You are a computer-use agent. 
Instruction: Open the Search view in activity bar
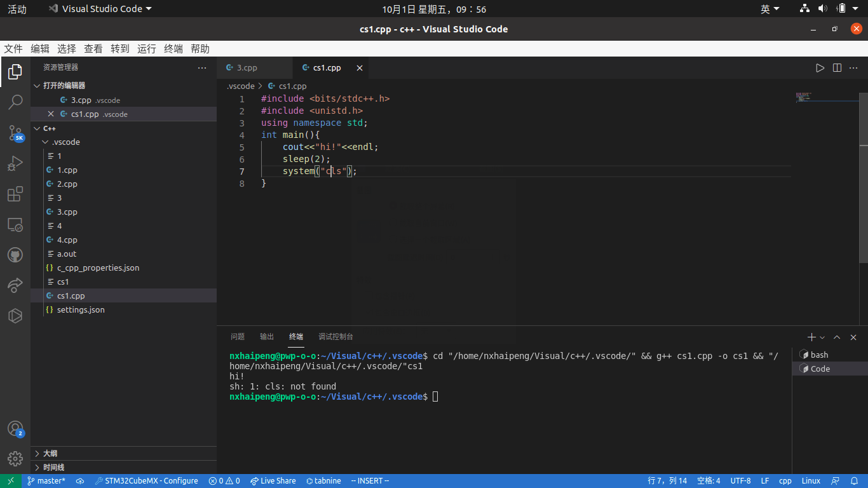coord(15,102)
